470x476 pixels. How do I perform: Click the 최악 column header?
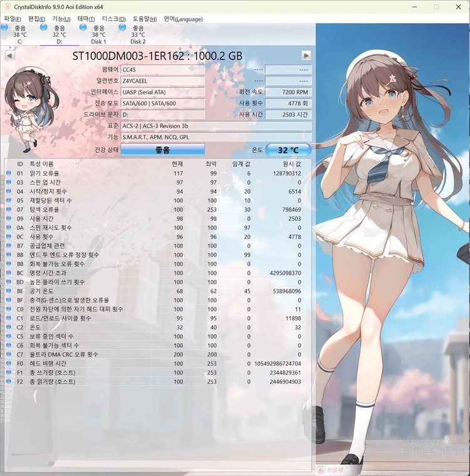[211, 164]
